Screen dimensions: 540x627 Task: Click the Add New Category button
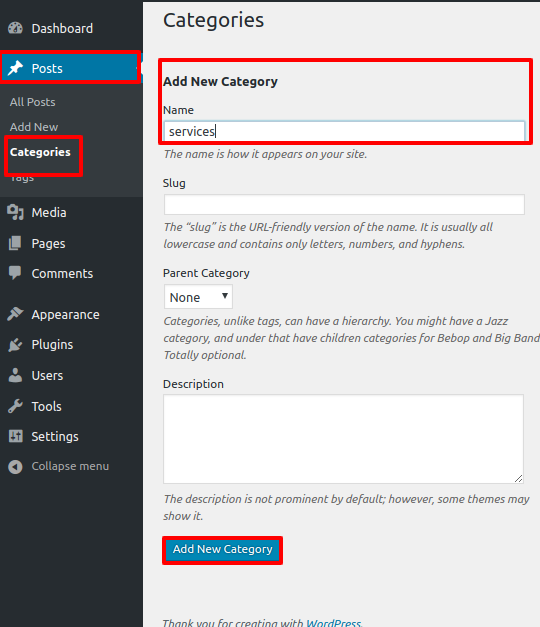pos(222,550)
